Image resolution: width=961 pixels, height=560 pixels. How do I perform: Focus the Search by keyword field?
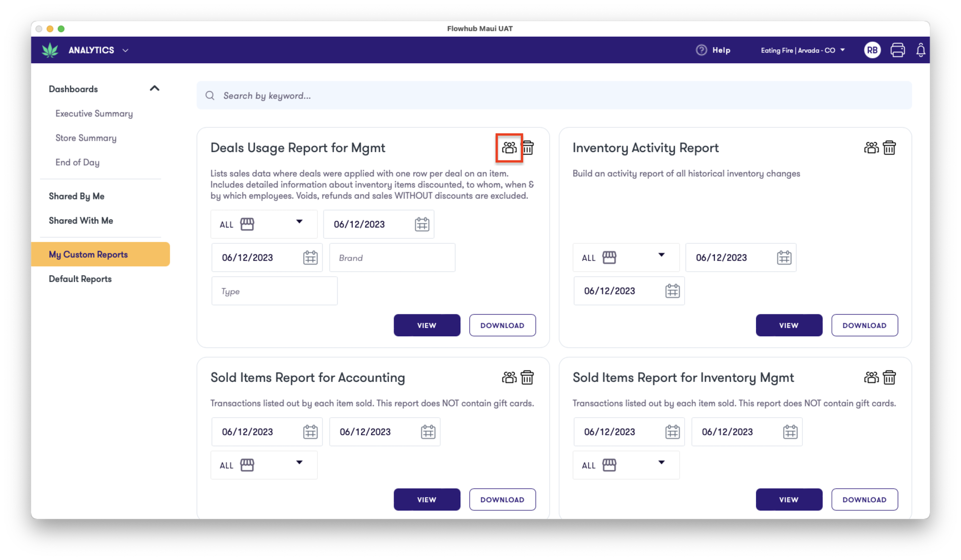click(554, 96)
